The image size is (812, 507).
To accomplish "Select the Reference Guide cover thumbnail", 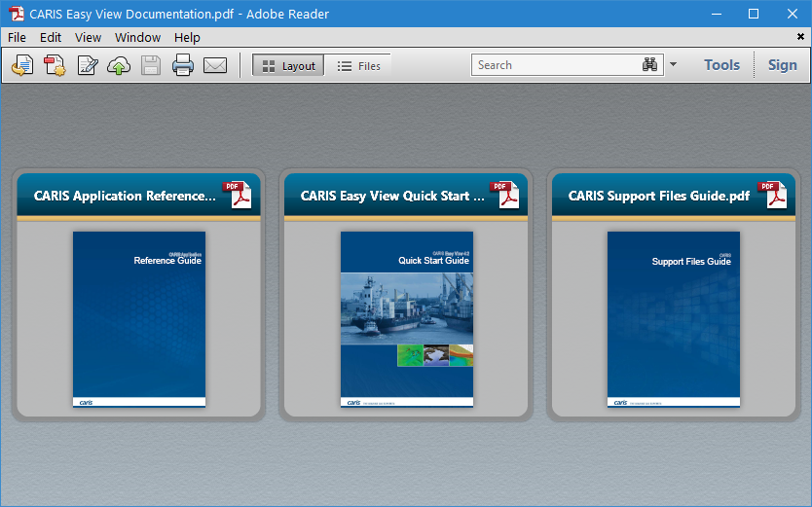I will [139, 318].
